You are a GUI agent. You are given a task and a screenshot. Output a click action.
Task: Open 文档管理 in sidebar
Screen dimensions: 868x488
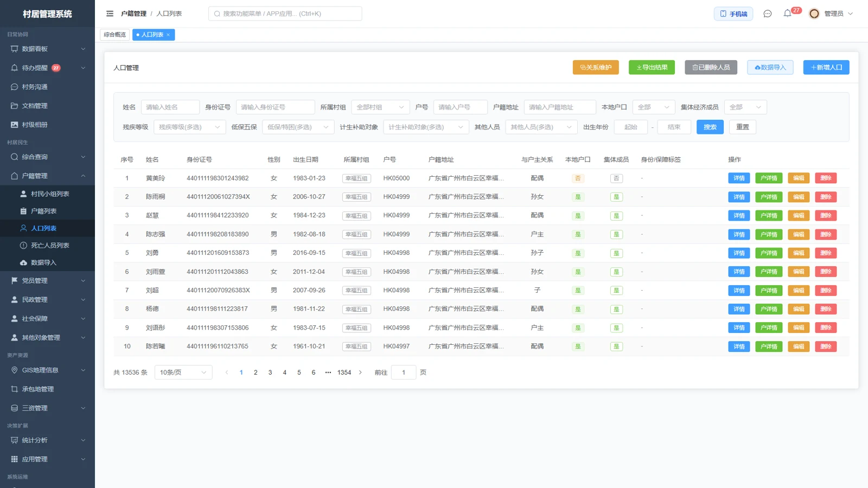(47, 106)
